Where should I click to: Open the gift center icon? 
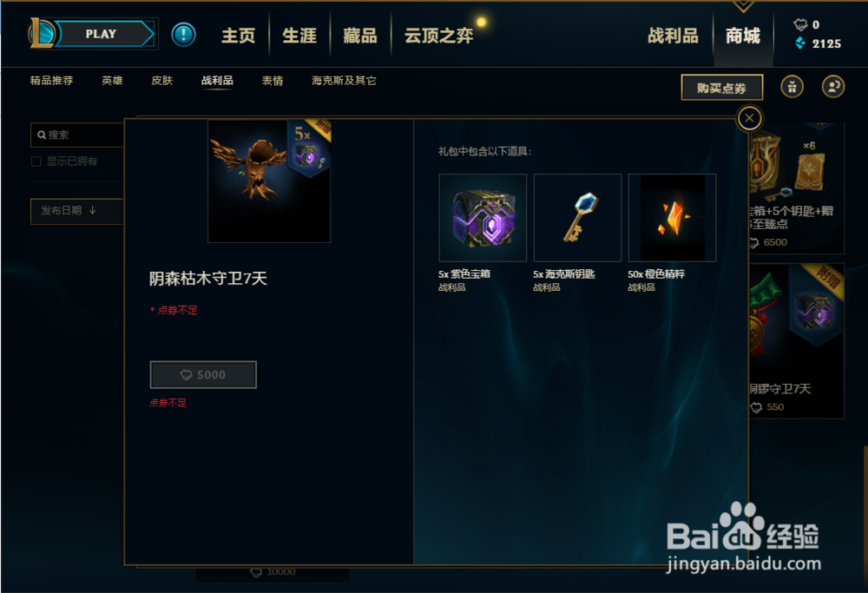pos(792,86)
